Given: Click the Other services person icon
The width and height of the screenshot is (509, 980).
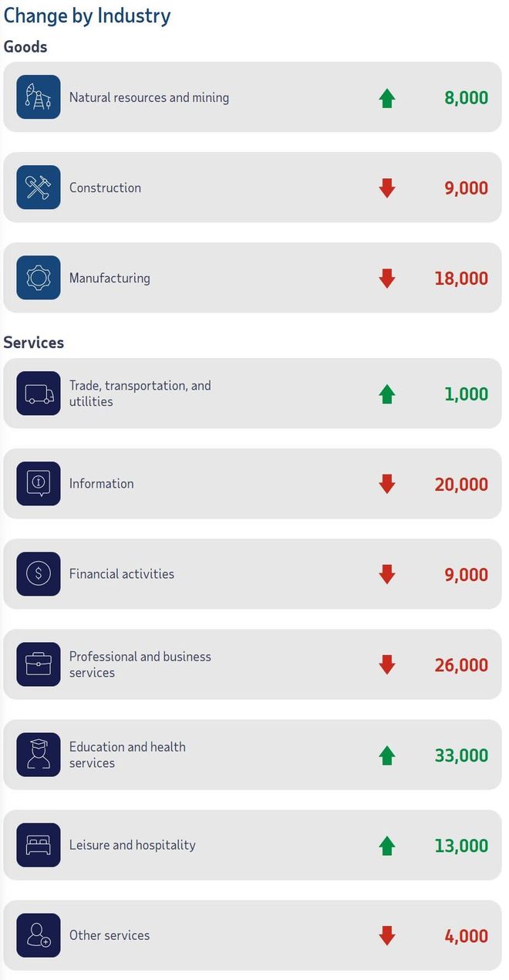Looking at the screenshot, I should [x=39, y=935].
